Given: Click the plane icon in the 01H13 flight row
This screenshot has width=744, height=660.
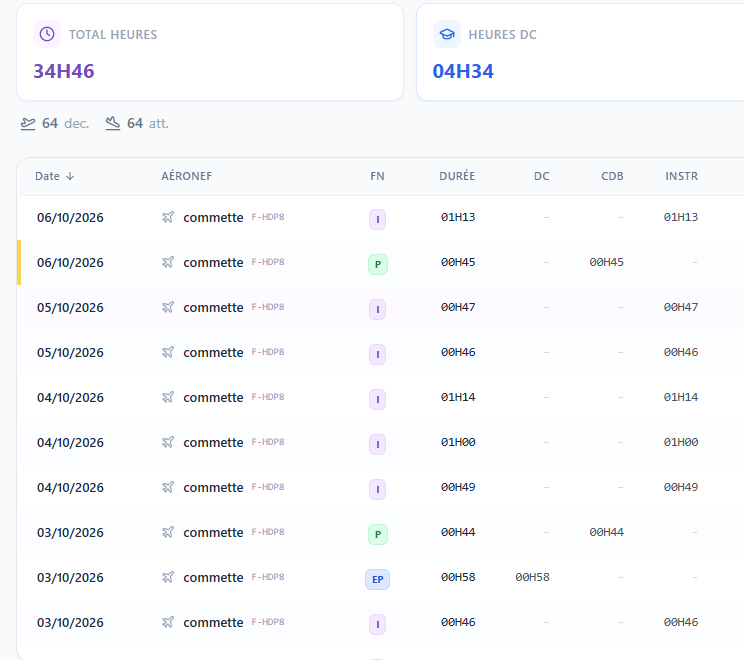Looking at the screenshot, I should tap(168, 217).
